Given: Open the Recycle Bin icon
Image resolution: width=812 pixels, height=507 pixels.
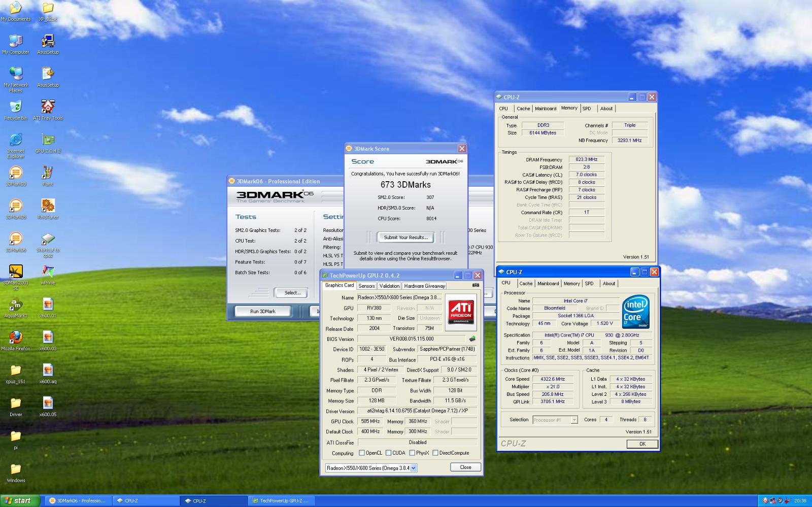Looking at the screenshot, I should [16, 110].
